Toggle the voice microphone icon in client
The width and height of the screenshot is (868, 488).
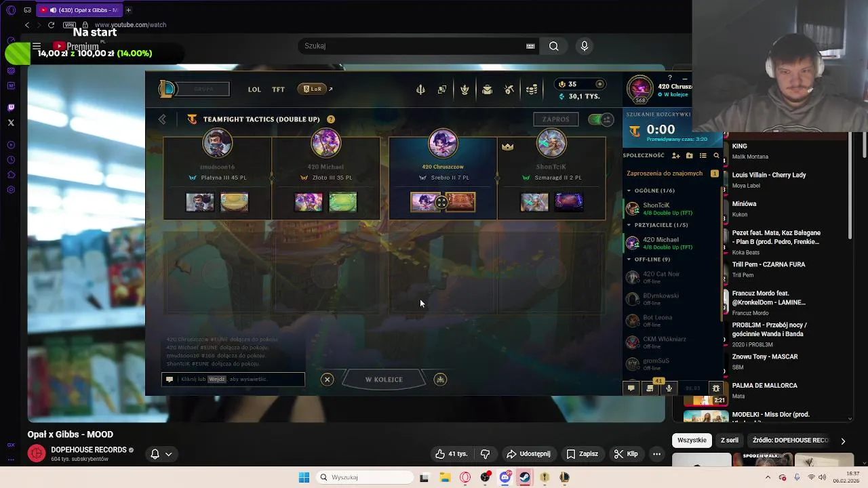[x=669, y=388]
